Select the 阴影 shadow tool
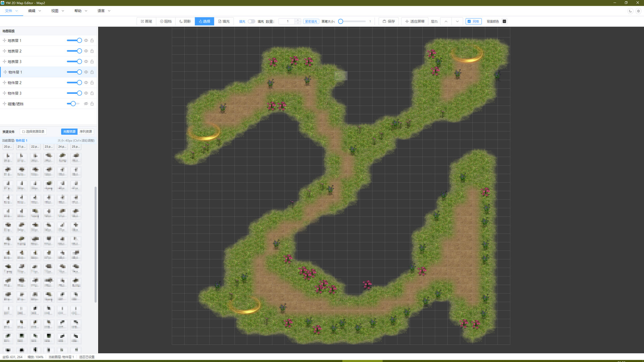The width and height of the screenshot is (644, 362). [185, 21]
